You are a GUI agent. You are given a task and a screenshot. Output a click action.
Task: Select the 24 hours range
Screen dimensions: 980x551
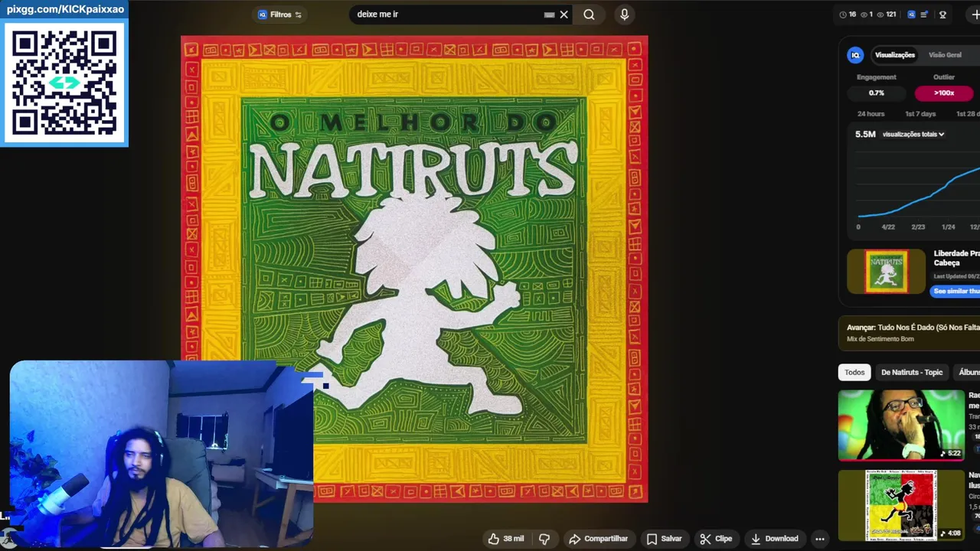click(871, 114)
